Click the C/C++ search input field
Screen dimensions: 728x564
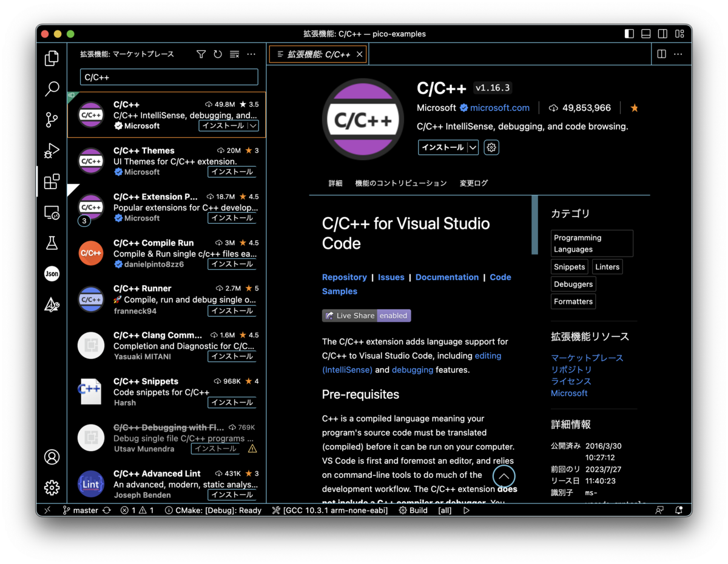point(169,77)
